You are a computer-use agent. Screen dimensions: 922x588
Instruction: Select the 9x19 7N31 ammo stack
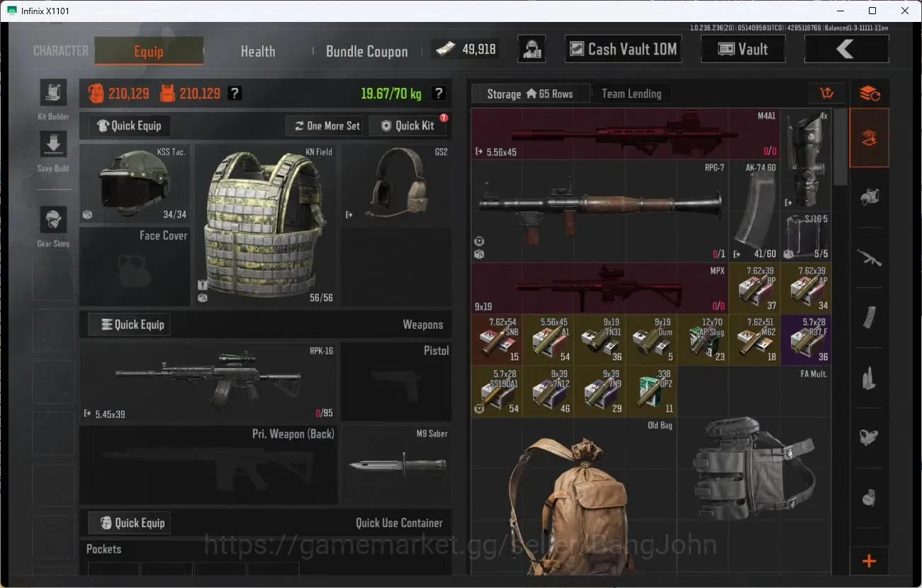[600, 339]
